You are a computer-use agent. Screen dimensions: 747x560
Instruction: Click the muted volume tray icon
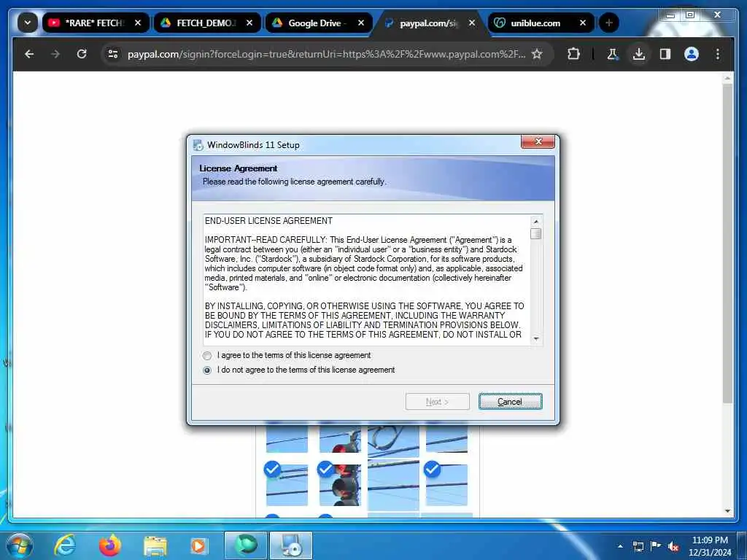pos(673,547)
